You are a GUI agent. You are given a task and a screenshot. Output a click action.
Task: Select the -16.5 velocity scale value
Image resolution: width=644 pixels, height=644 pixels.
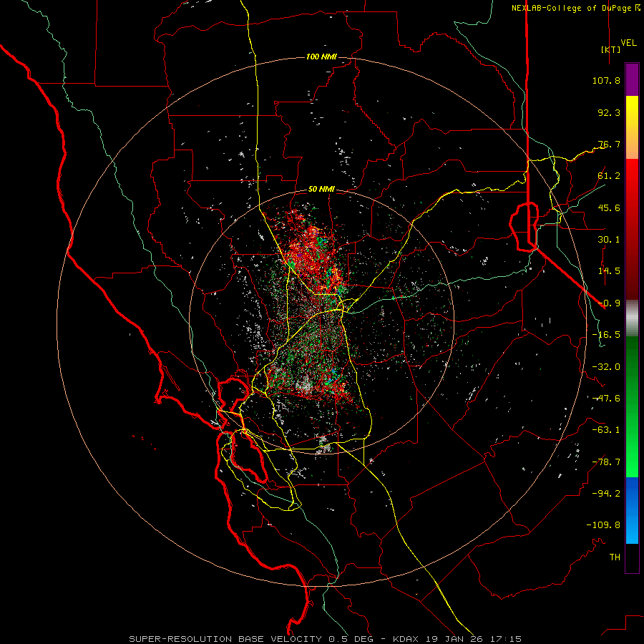(606, 335)
